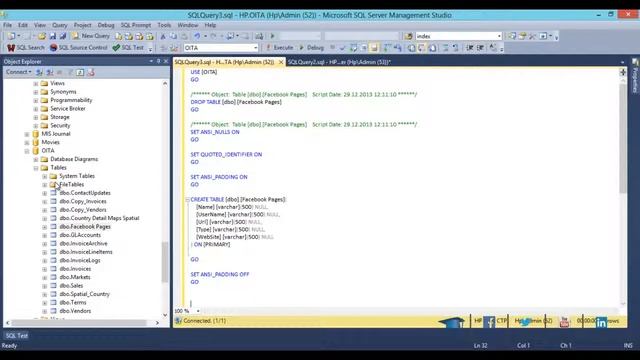This screenshot has width=640, height=360.
Task: Expand dbo.Facebook Pages table node
Action: click(x=45, y=227)
